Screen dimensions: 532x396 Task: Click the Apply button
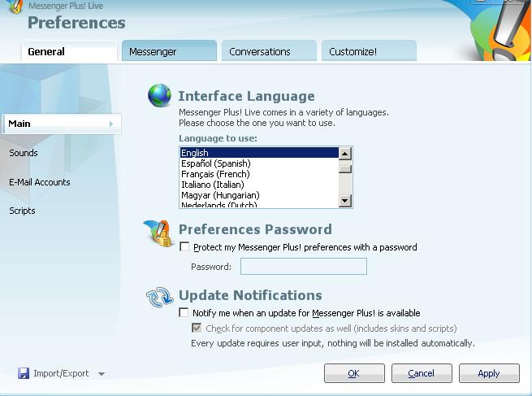[488, 373]
